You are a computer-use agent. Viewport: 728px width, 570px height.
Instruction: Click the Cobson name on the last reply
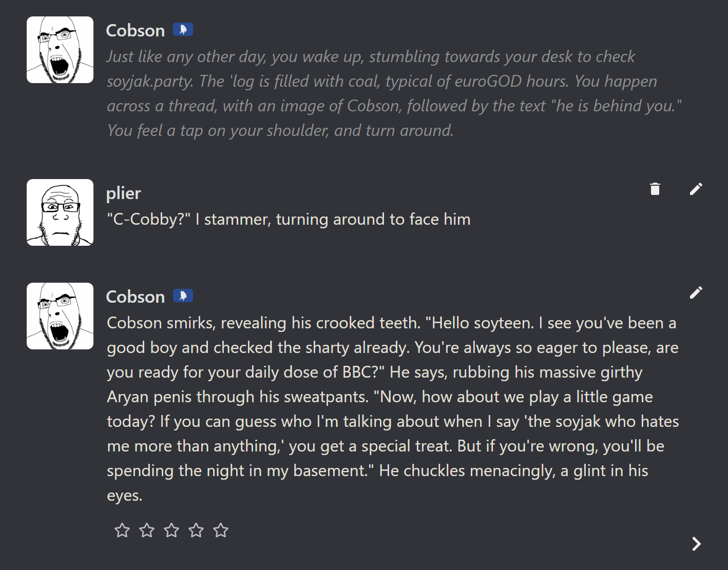(135, 297)
